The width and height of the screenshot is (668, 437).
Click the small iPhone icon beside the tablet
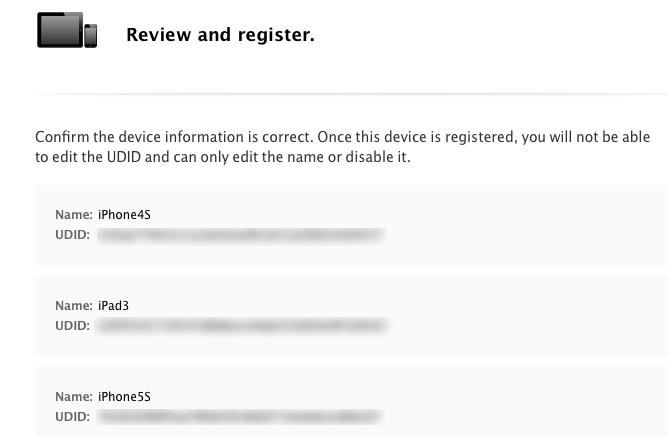pyautogui.click(x=90, y=36)
